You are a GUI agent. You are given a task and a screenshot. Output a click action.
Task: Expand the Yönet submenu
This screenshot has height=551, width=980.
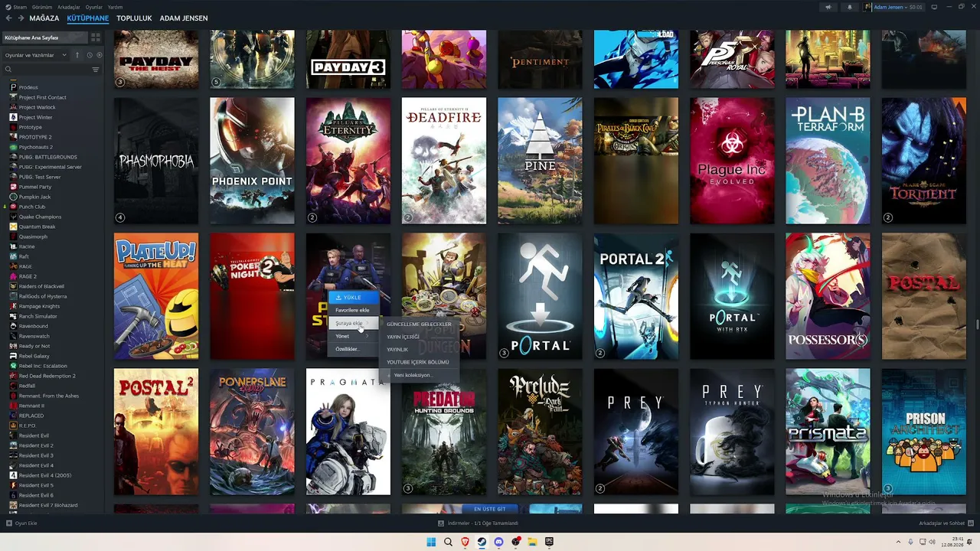click(x=353, y=336)
